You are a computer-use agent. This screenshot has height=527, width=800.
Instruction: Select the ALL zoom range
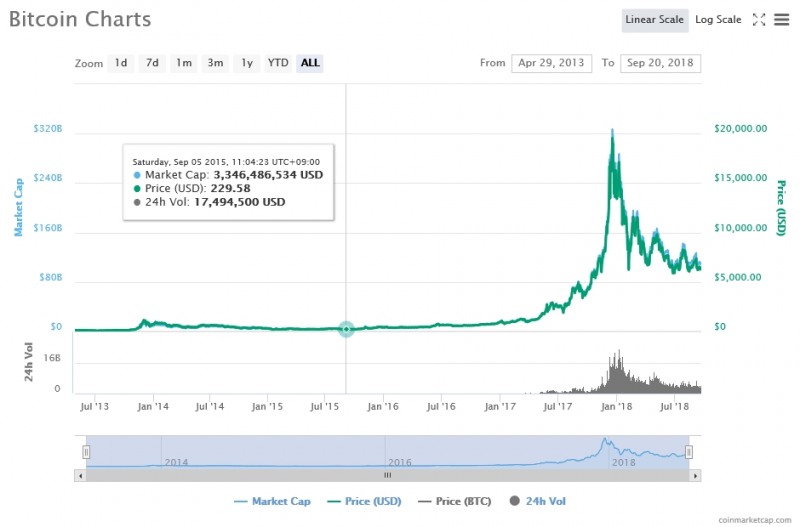pos(310,63)
